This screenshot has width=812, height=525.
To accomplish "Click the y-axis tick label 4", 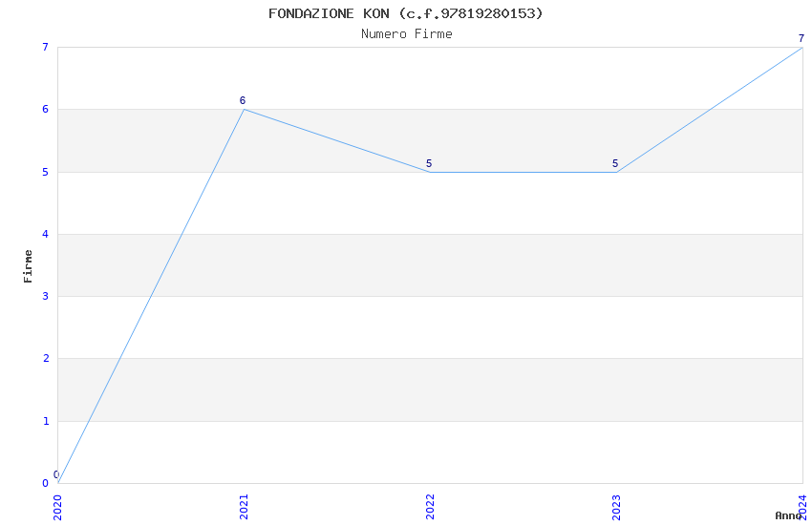I will [x=45, y=234].
